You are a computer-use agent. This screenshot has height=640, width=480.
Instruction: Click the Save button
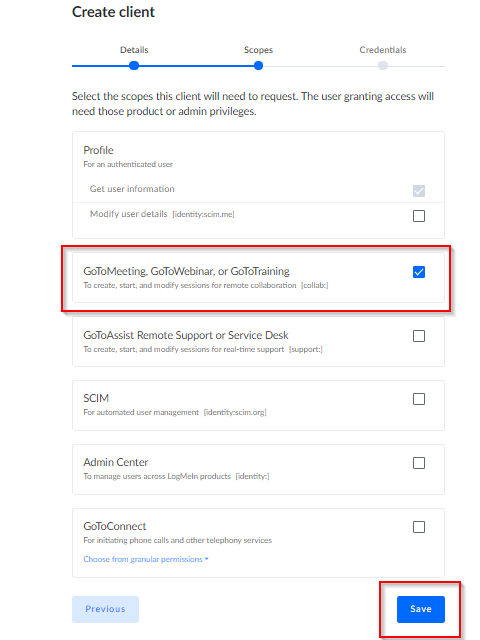pos(420,609)
